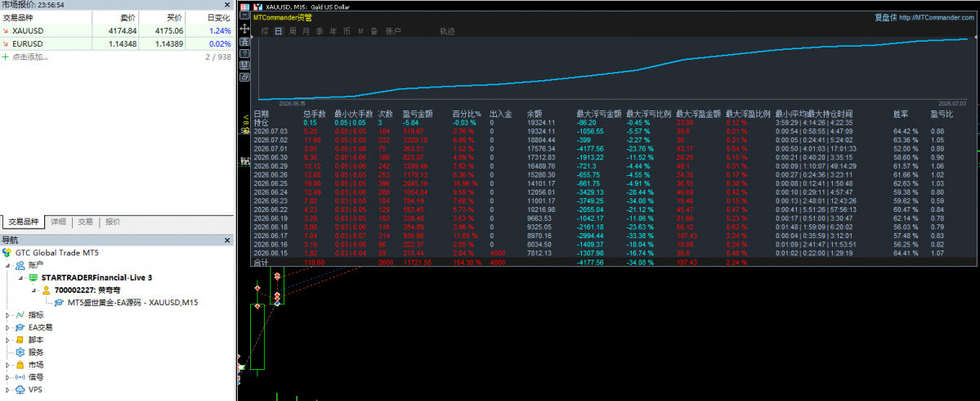Collapse the 700002227 account node
Image resolution: width=980 pixels, height=401 pixels.
click(34, 291)
